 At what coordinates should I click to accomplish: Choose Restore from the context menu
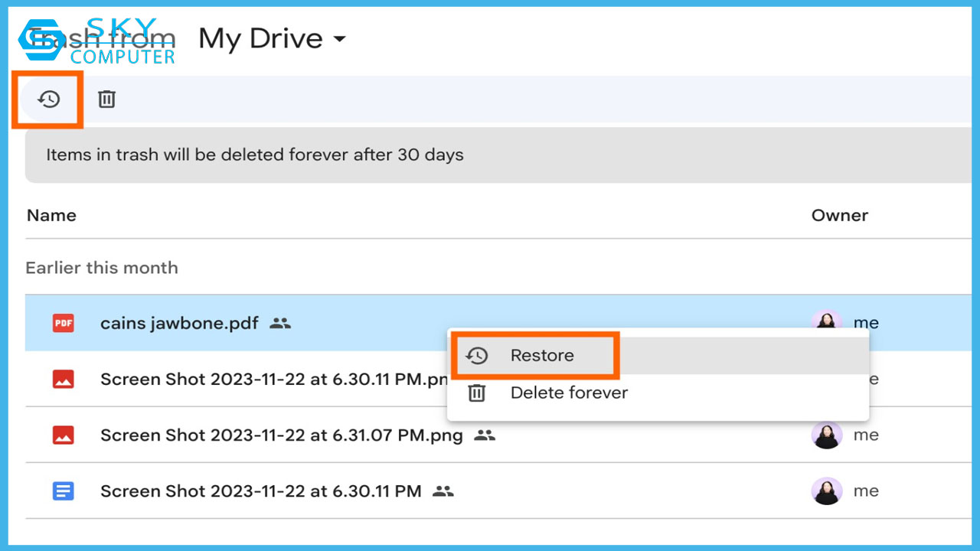pyautogui.click(x=541, y=356)
